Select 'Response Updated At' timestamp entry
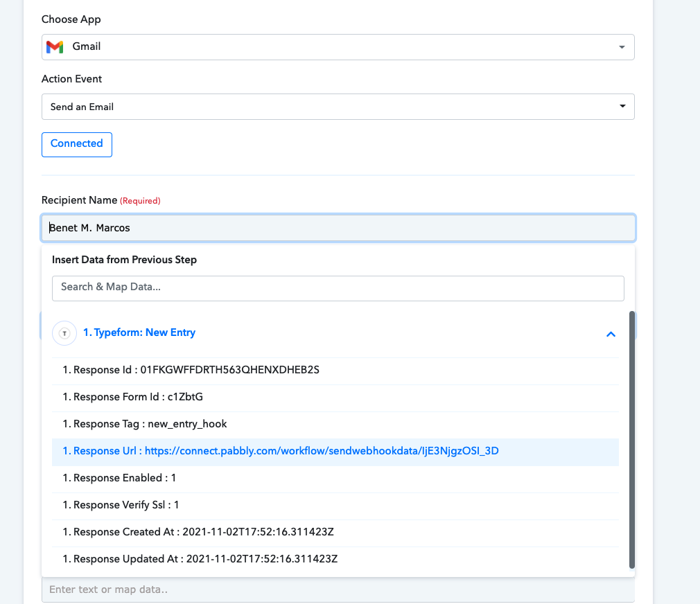Screen dimensions: 700x604 pos(335,560)
